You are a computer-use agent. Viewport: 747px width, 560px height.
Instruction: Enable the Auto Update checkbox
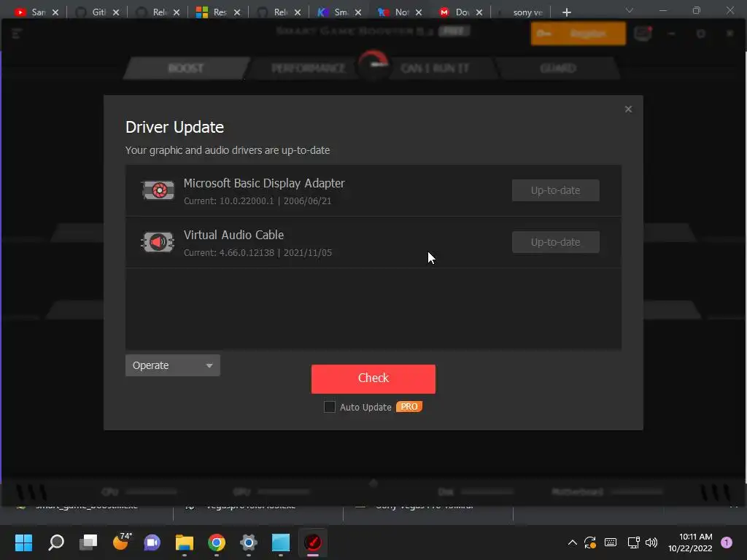coord(329,407)
